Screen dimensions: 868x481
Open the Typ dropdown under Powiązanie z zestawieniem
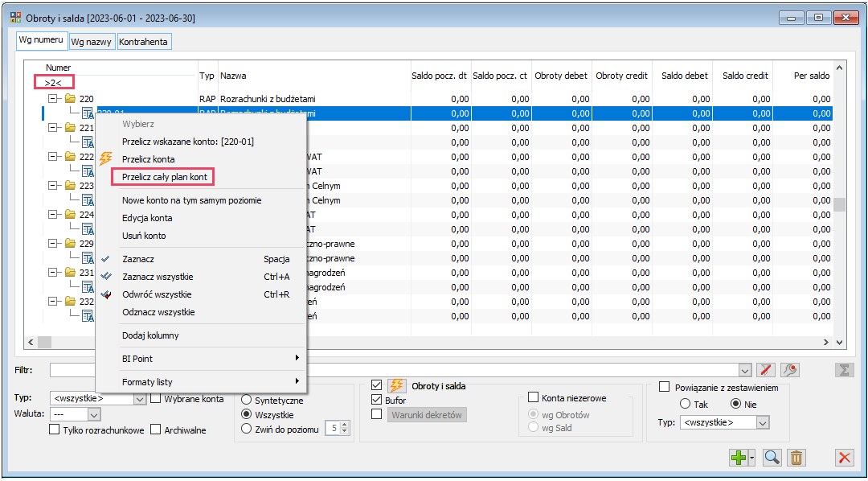(764, 422)
